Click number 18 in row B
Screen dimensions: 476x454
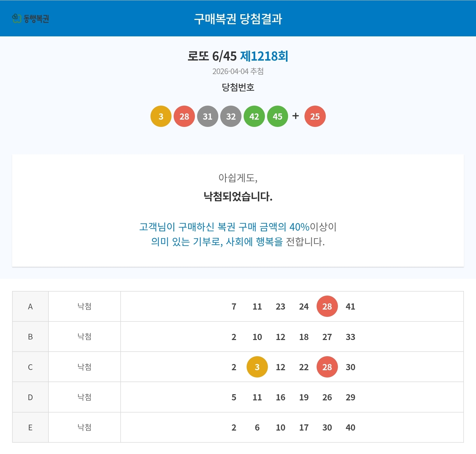(304, 337)
